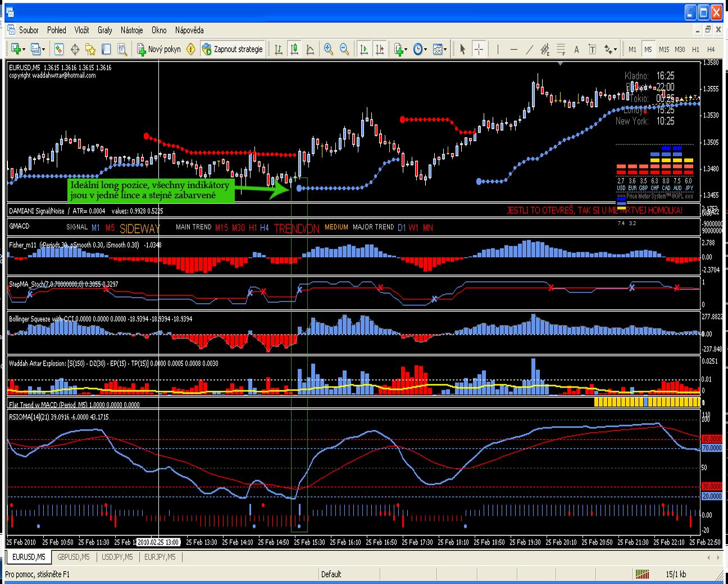The width and height of the screenshot is (728, 584).
Task: Open the Vložit menu
Action: (82, 30)
